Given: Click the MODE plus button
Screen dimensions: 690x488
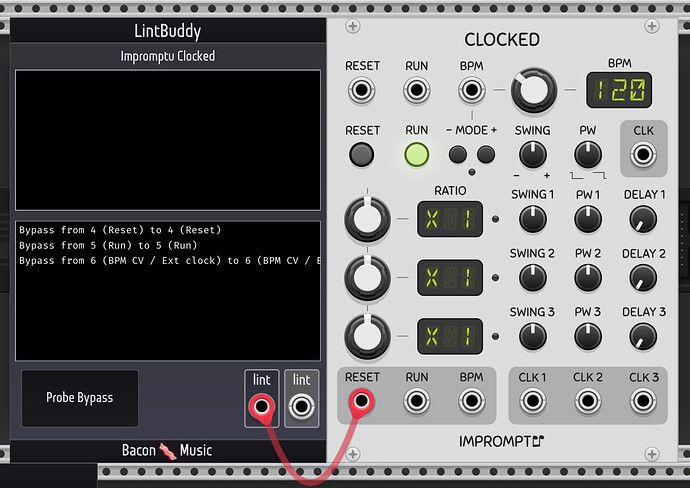Looking at the screenshot, I should 486,155.
